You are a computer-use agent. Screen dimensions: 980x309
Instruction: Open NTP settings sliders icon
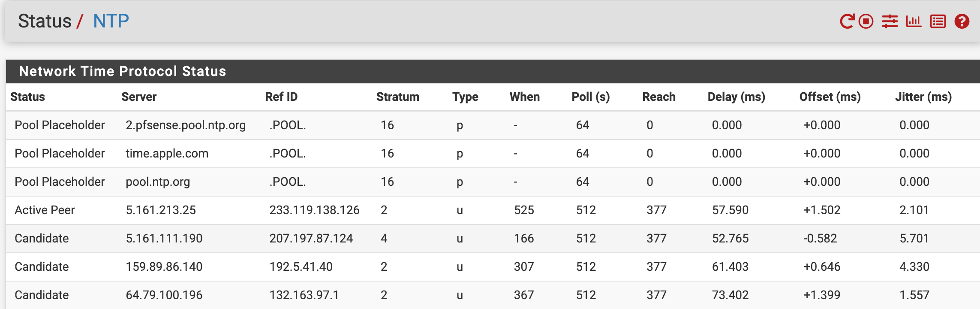click(x=890, y=21)
